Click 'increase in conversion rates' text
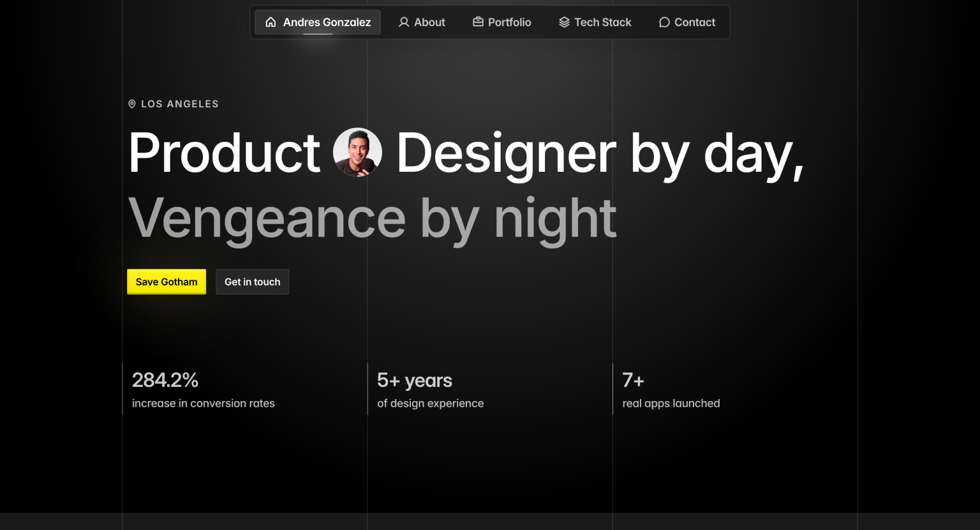Viewport: 980px width, 530px height. [x=204, y=404]
